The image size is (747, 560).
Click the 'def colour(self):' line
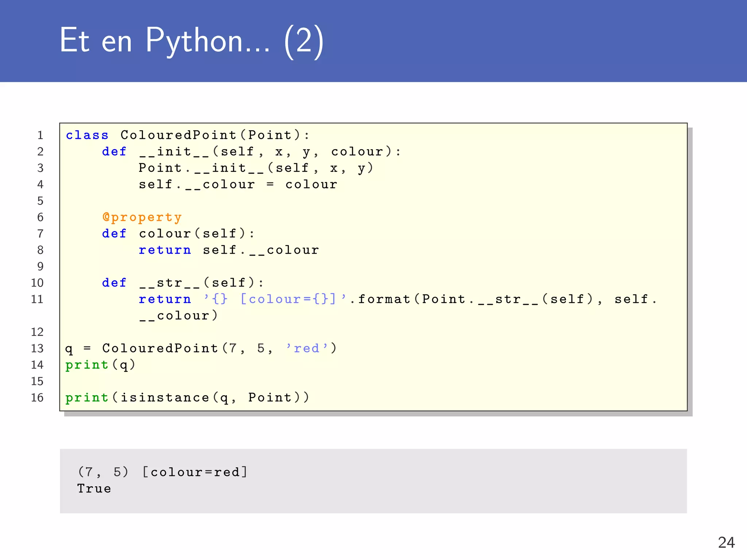click(178, 234)
